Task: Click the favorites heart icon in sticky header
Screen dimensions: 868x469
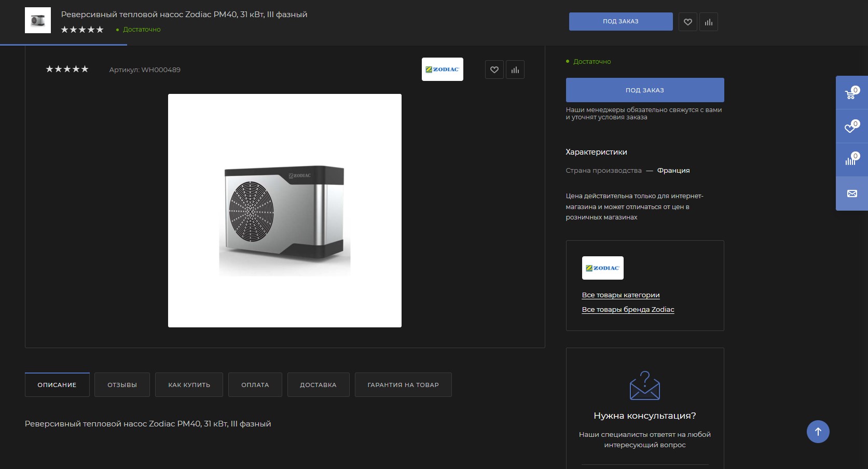Action: [x=687, y=22]
